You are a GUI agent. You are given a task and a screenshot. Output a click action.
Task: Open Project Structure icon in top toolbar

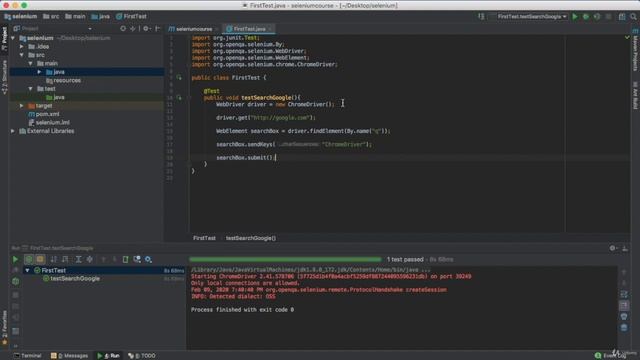pos(622,17)
